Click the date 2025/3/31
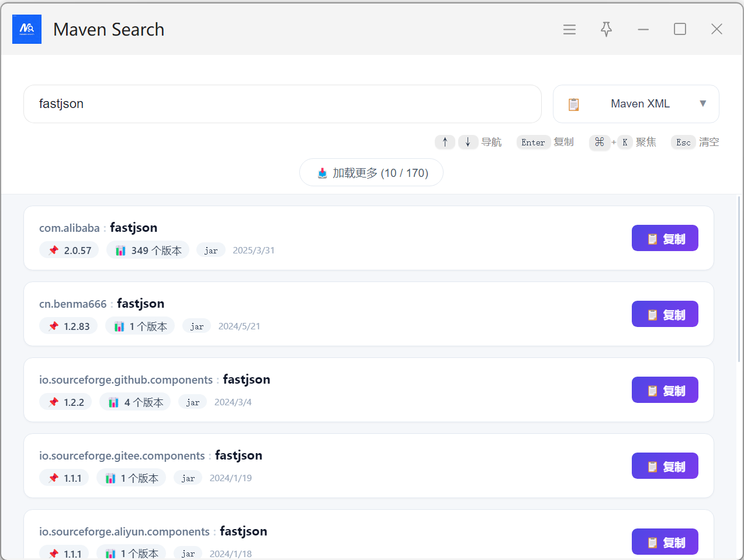Image resolution: width=744 pixels, height=560 pixels. click(254, 250)
